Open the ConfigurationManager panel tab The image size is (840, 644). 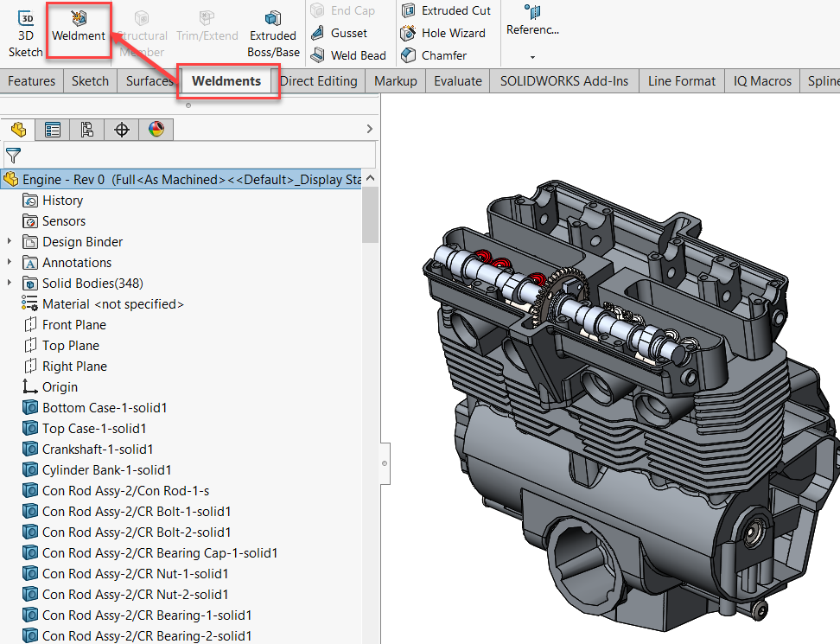pos(86,130)
